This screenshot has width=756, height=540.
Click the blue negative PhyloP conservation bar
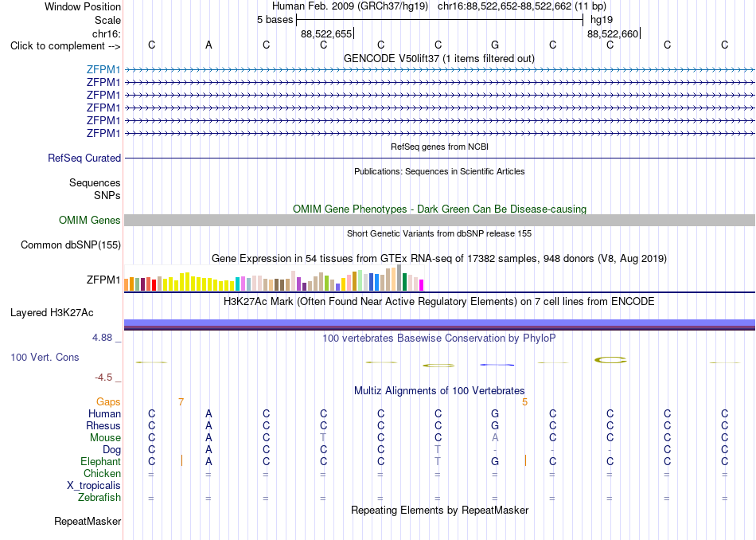(x=497, y=365)
